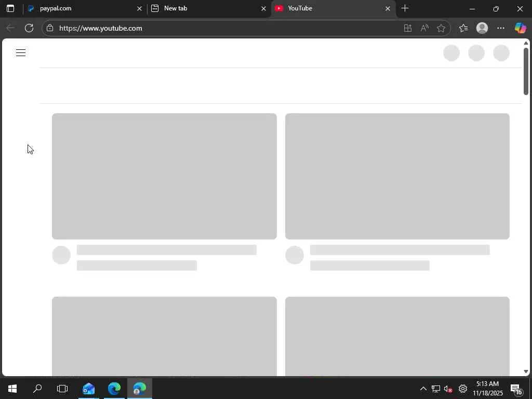
Task: Open the browser profile avatar
Action: point(482,28)
